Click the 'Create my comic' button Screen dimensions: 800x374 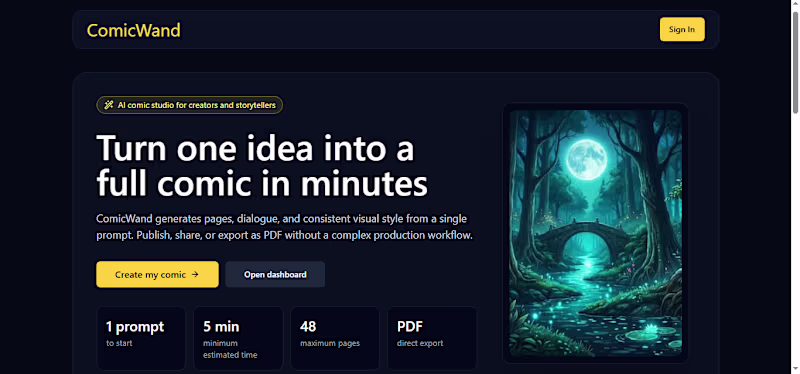click(157, 275)
